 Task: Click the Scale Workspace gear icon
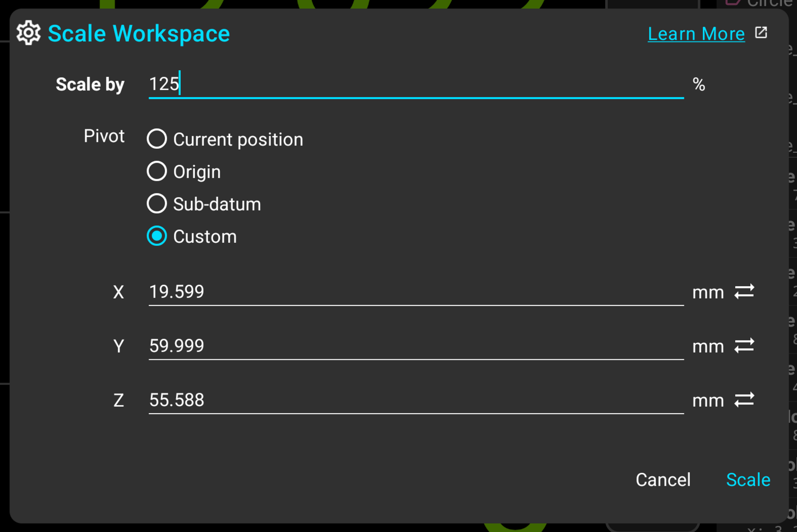pos(28,33)
